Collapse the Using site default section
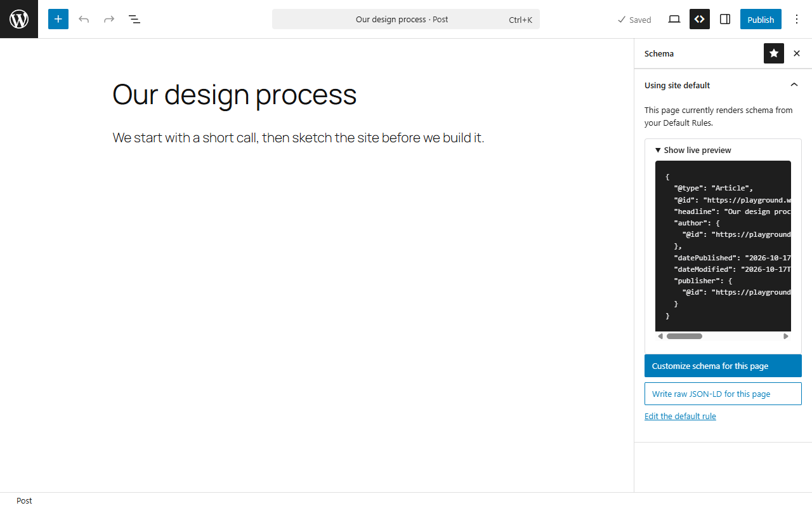Screen dimensions: 812x508 pyautogui.click(x=723, y=85)
